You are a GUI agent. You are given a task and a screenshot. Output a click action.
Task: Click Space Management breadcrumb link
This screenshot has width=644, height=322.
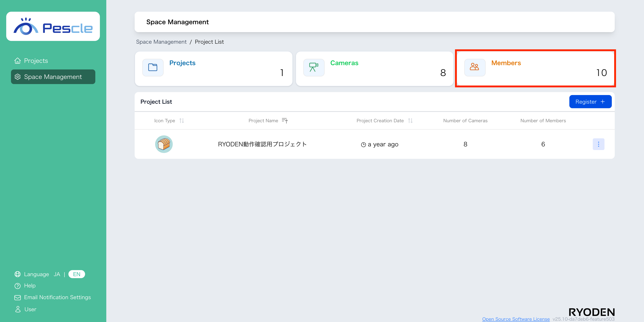[x=161, y=42]
